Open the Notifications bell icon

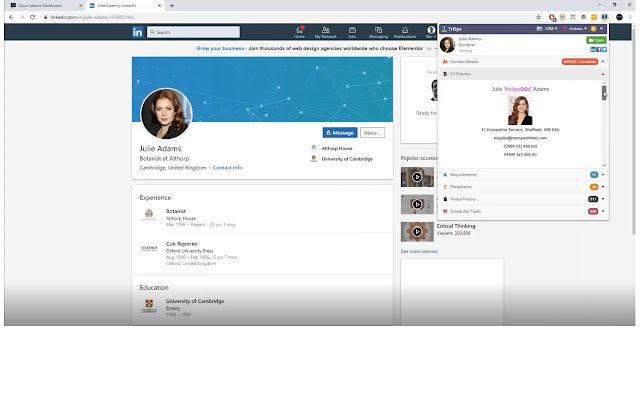404,32
